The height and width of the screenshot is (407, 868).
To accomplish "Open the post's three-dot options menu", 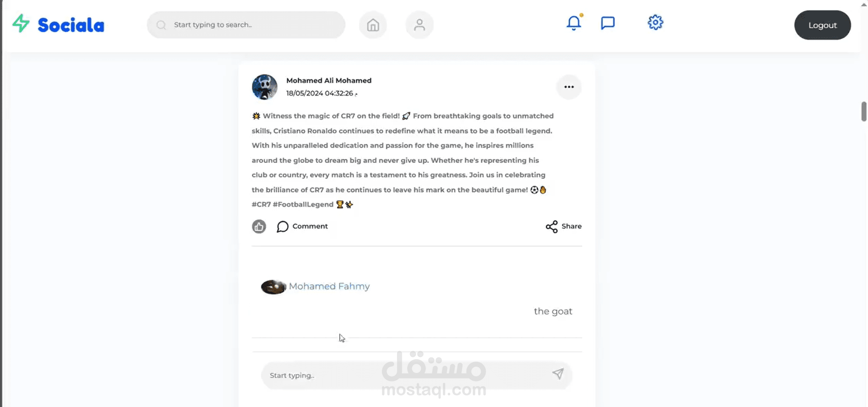I will pyautogui.click(x=569, y=87).
